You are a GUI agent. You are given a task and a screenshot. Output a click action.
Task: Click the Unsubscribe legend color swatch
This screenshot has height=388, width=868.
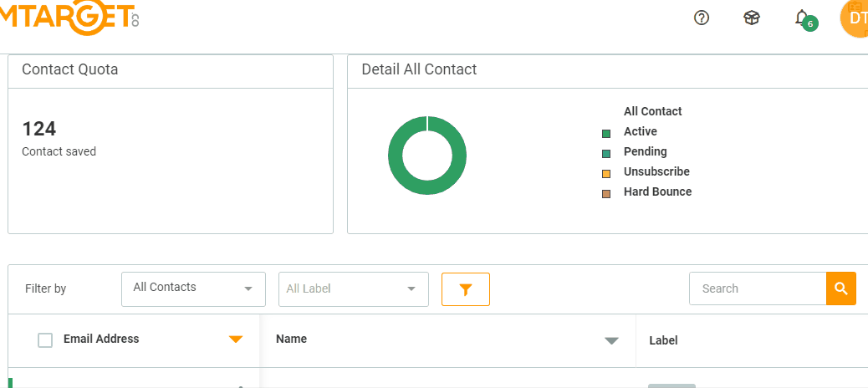point(606,173)
